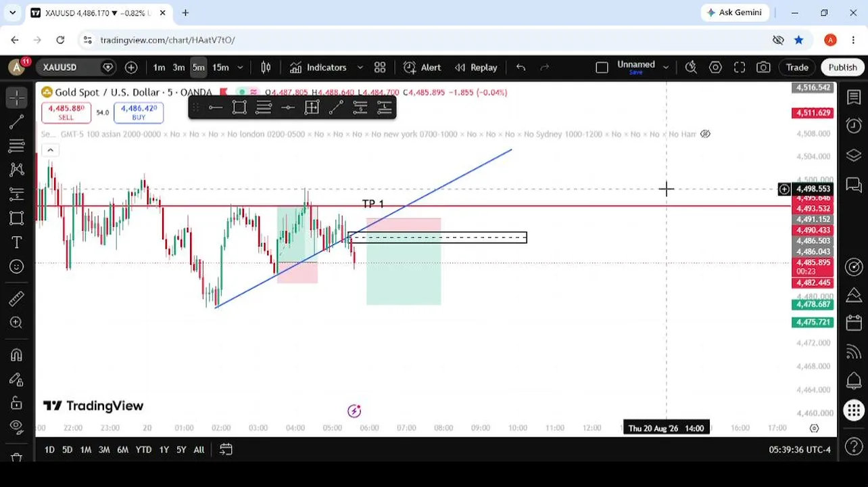This screenshot has width=868, height=487.
Task: Open the products apps grid
Action: pyautogui.click(x=853, y=410)
